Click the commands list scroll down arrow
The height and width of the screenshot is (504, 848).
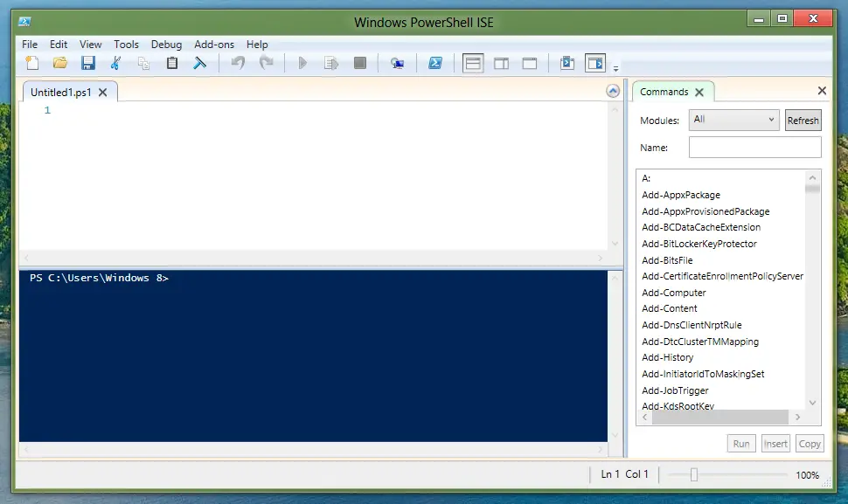[812, 403]
